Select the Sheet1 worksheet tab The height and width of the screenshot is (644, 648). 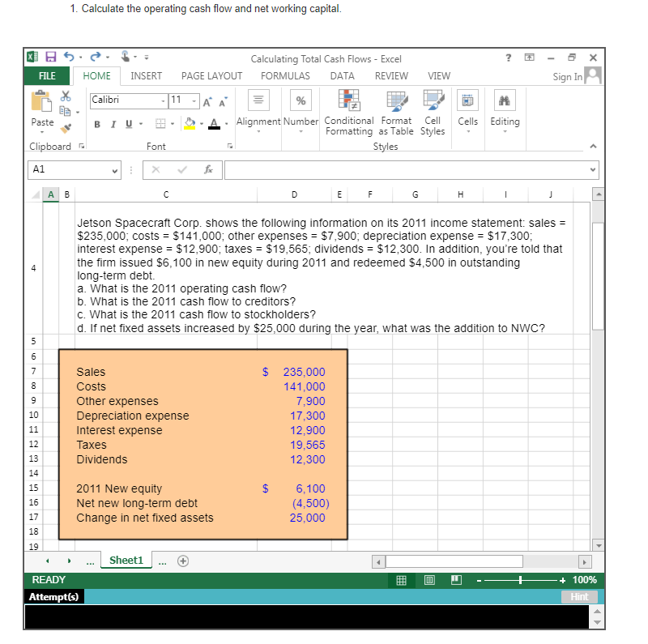pos(126,560)
